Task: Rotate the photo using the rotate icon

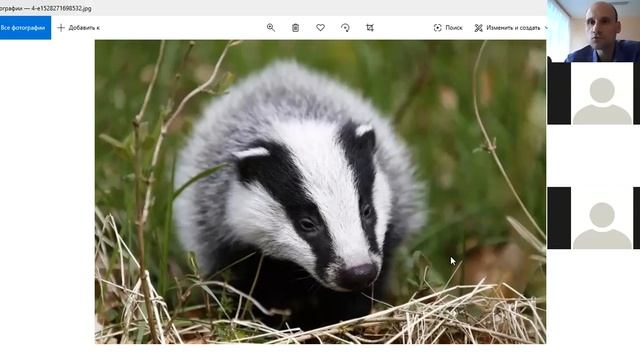Action: 345,28
